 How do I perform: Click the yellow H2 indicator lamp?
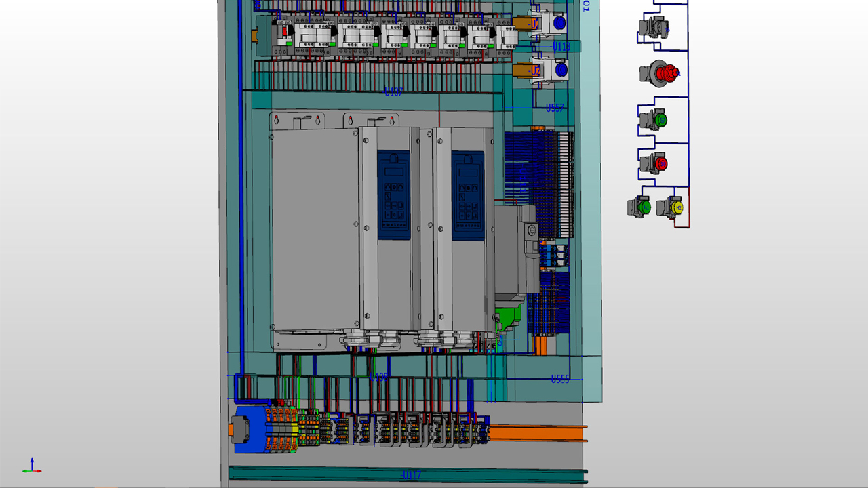pyautogui.click(x=678, y=208)
